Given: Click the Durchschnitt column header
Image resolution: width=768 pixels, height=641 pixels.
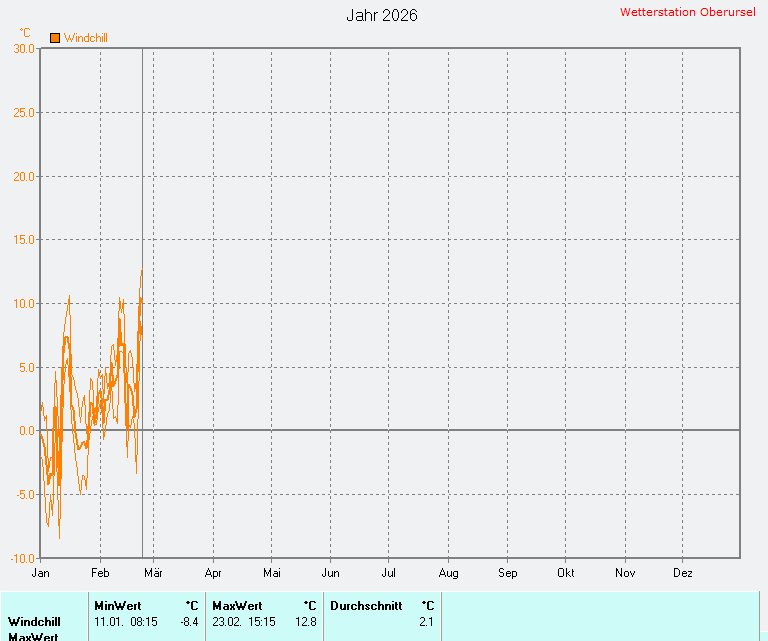Looking at the screenshot, I should click(x=366, y=605).
